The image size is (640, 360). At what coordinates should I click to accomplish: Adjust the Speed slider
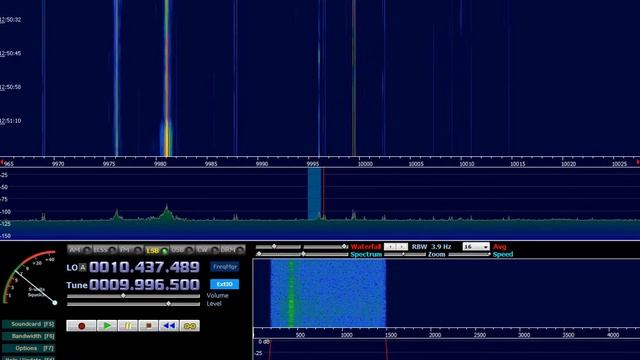(x=469, y=254)
